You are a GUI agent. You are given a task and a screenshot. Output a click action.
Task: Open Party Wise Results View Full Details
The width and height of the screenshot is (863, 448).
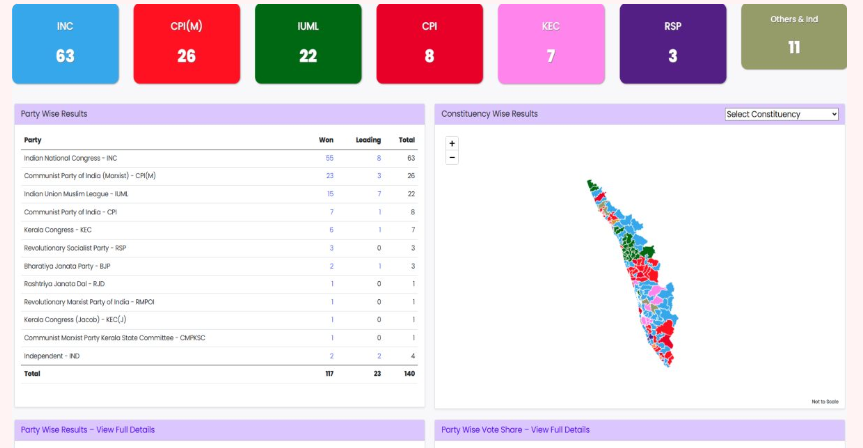pos(88,430)
